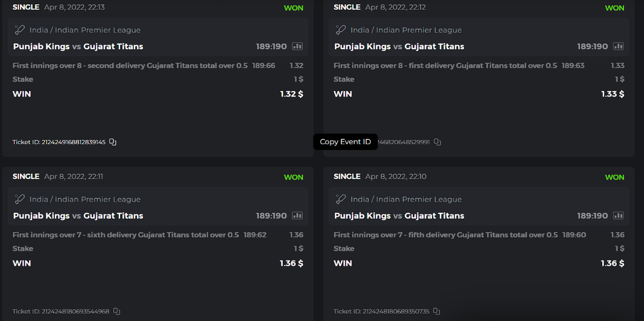Open match statistics icon on 22:13 bet
Screen dimensions: 644x321
point(297,47)
